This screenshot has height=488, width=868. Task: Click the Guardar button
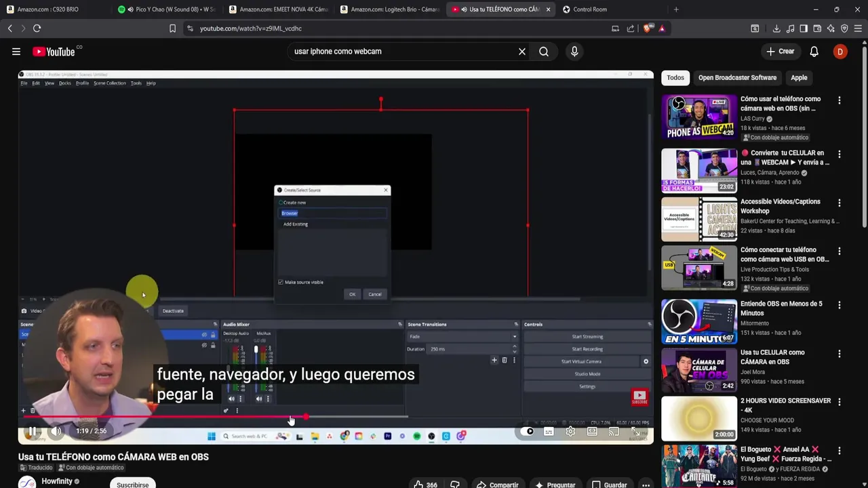tap(609, 485)
